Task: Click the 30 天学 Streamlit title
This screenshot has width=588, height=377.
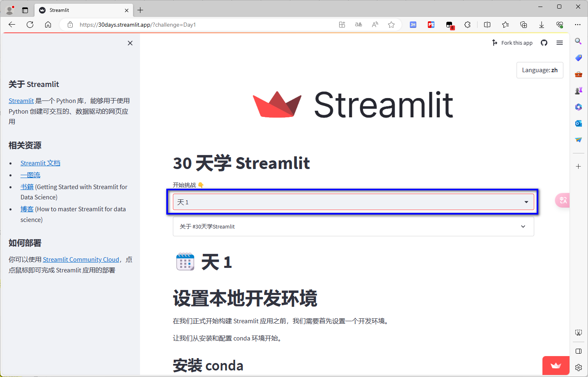Action: pyautogui.click(x=241, y=163)
